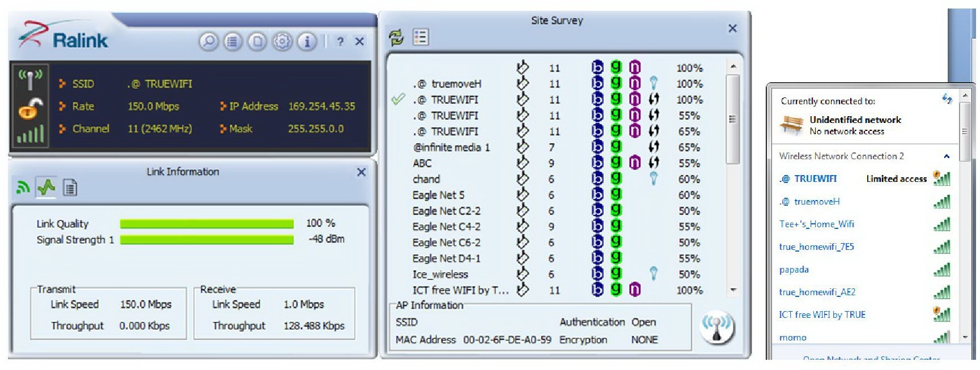This screenshot has width=980, height=370.
Task: Click the WPS key icon on Ice_wireless row
Action: click(x=654, y=274)
